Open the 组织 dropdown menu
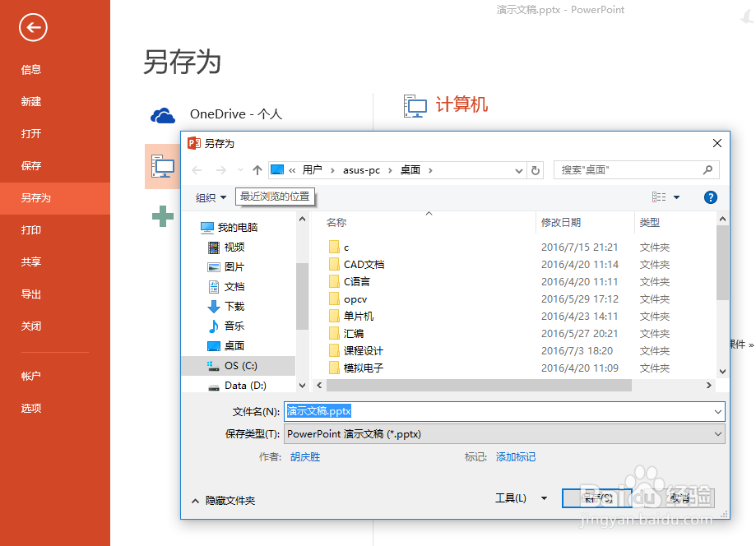 coord(211,197)
